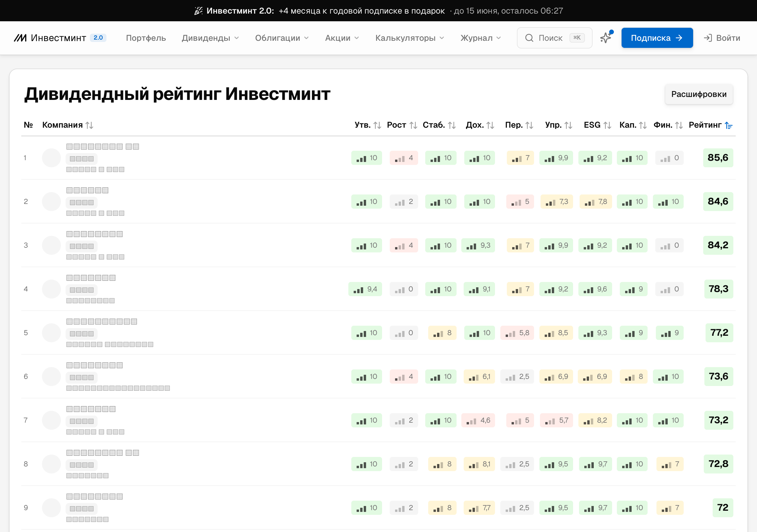757x532 pixels.
Task: Sort by ESG column arrows
Action: pos(608,125)
